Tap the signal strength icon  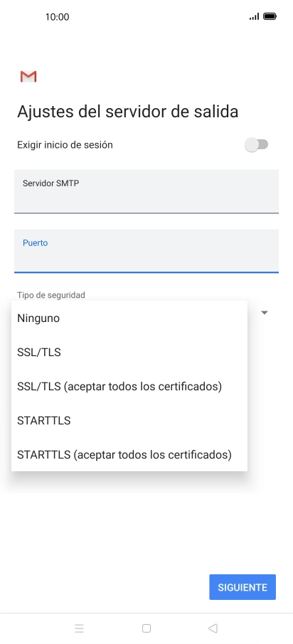[x=255, y=16]
